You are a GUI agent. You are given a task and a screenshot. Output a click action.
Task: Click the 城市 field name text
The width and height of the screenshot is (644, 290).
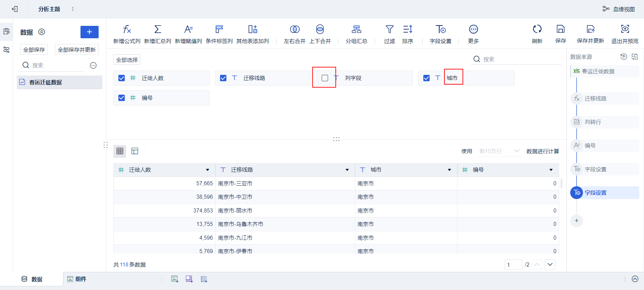point(452,78)
